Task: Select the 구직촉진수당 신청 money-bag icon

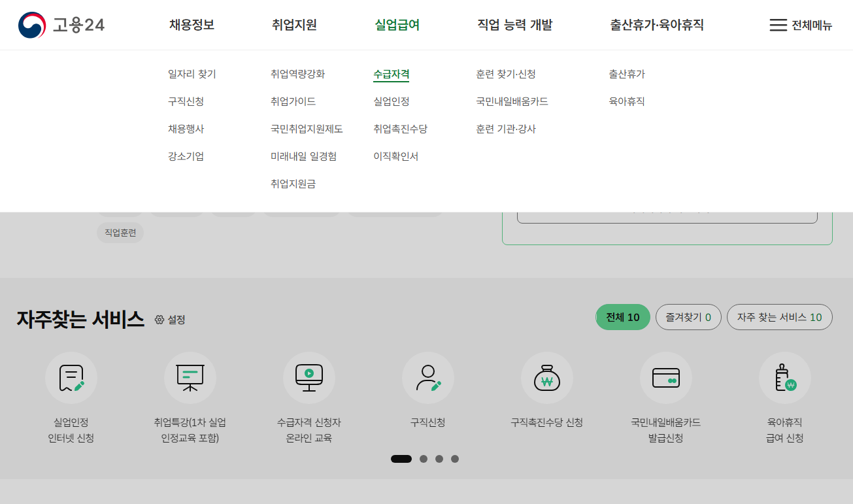Action: 546,378
